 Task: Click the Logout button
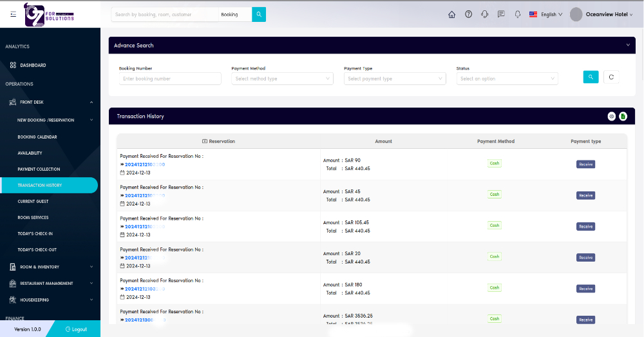tap(76, 329)
